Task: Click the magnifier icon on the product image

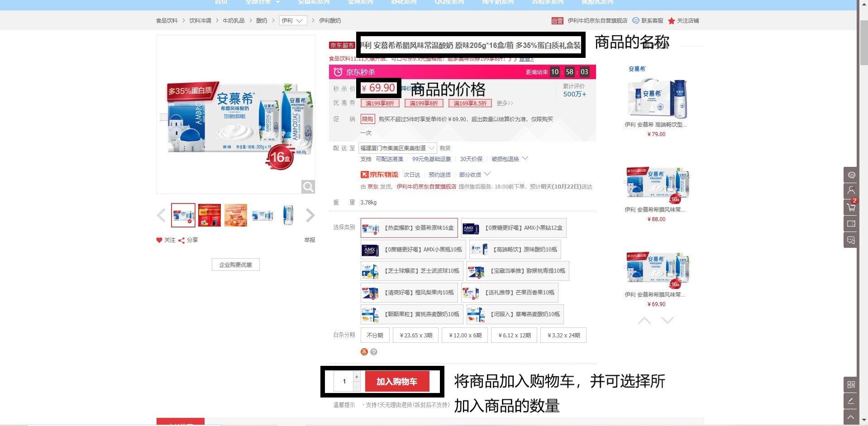Action: pyautogui.click(x=308, y=186)
